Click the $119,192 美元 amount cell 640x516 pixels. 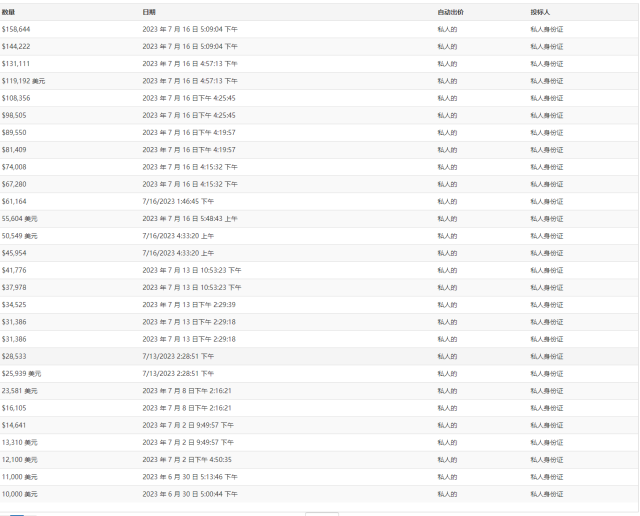[23, 81]
